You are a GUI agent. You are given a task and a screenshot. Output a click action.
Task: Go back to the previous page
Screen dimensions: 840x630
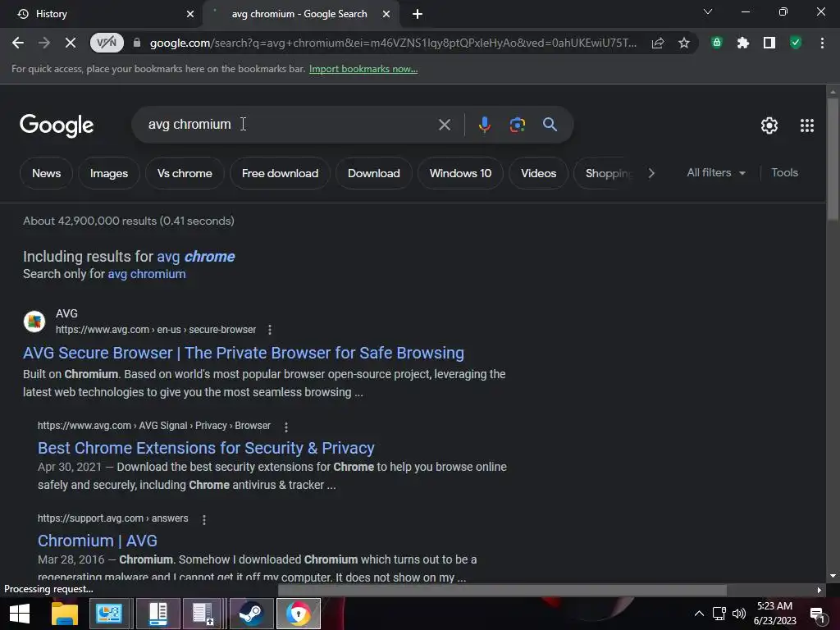(18, 43)
